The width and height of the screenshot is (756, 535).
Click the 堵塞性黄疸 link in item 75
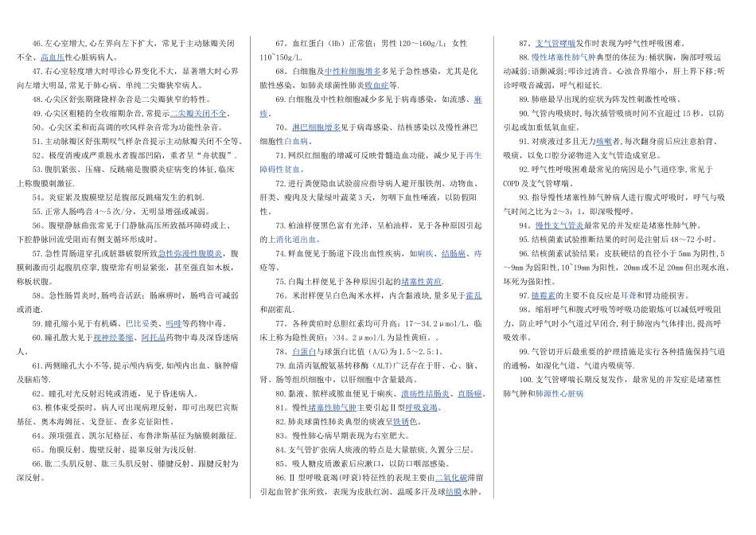click(x=422, y=282)
